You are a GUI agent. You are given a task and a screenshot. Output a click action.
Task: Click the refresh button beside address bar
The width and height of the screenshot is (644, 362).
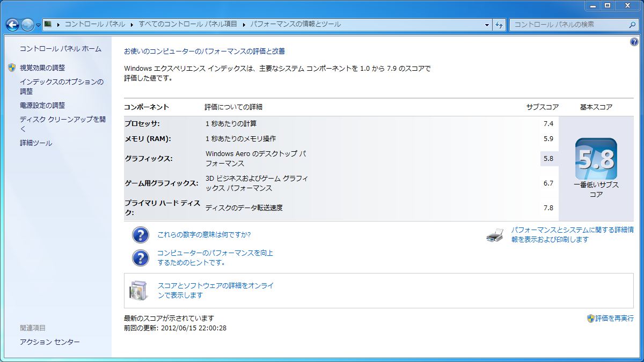pos(499,25)
